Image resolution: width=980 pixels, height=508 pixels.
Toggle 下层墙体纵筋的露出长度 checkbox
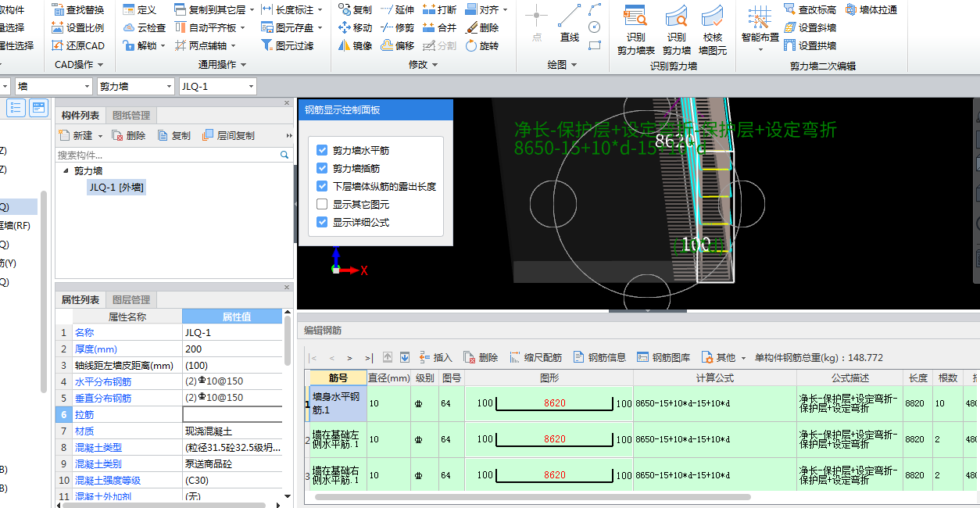pyautogui.click(x=322, y=186)
